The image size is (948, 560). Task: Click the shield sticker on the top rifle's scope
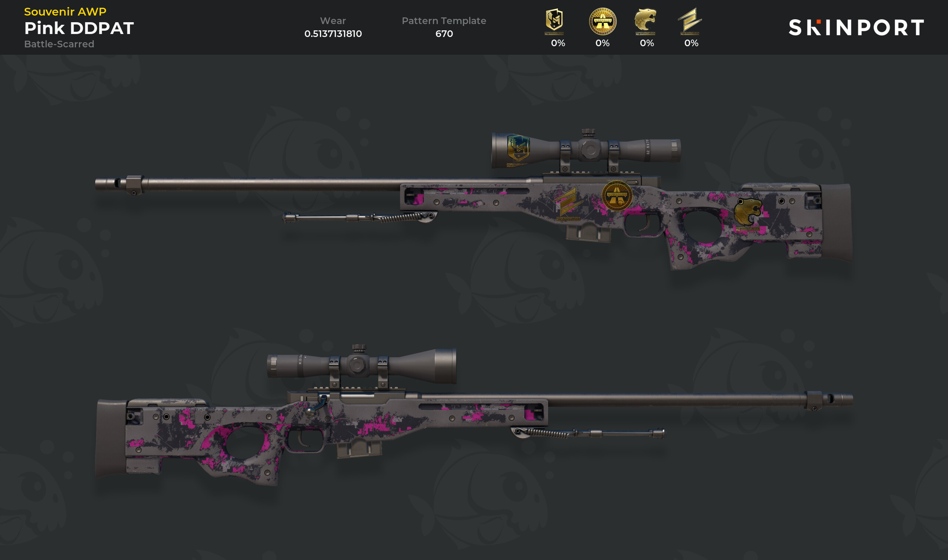518,149
